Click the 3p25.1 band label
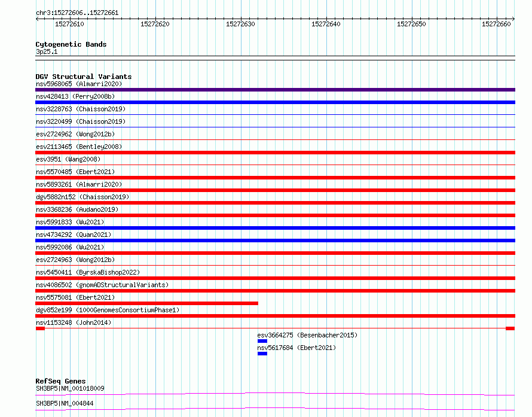This screenshot has width=532, height=417. [x=47, y=51]
